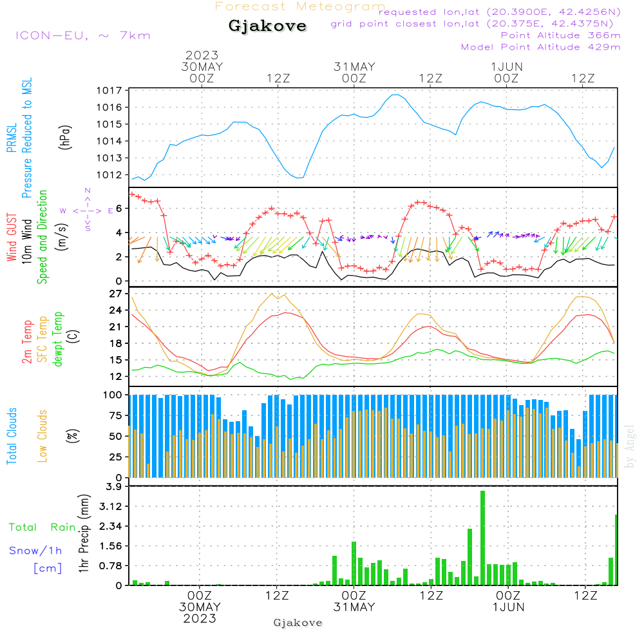Click the '(C)' temperature unit label
The height and width of the screenshot is (644, 644).
click(73, 336)
